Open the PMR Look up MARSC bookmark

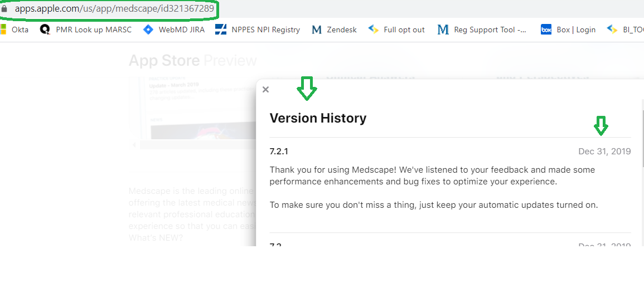pos(86,30)
